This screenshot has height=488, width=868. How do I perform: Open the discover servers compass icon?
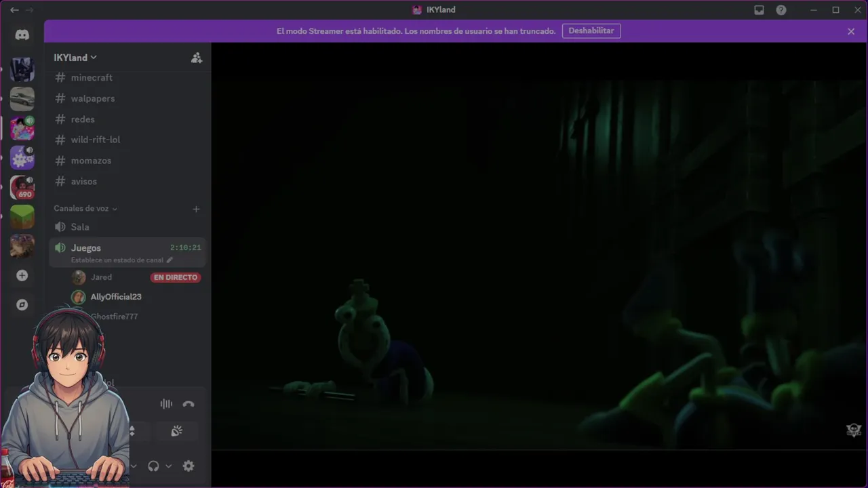(22, 305)
